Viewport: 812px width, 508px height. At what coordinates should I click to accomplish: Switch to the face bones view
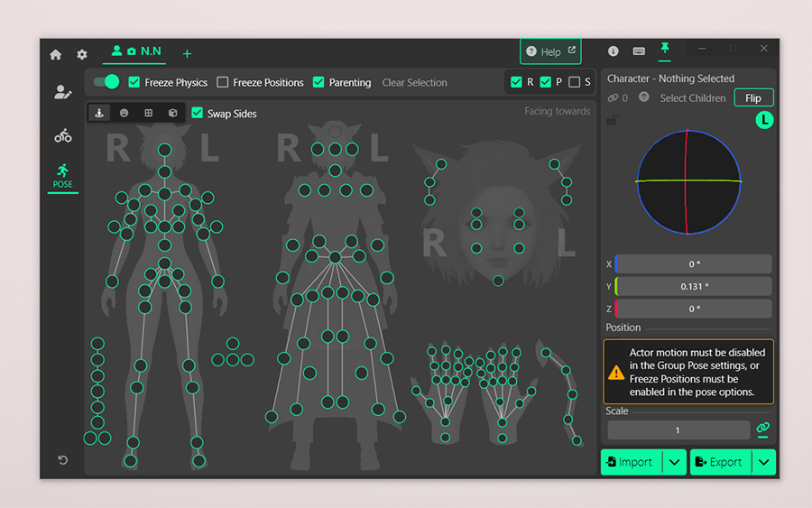pyautogui.click(x=124, y=114)
